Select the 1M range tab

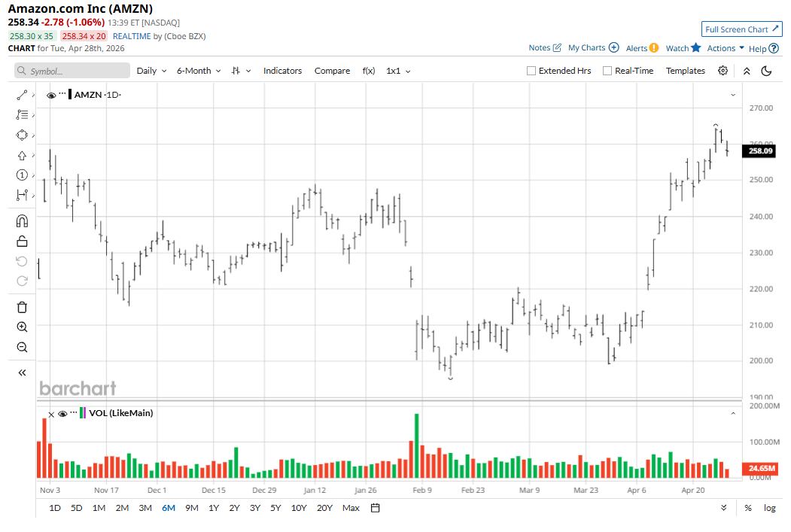pos(99,508)
